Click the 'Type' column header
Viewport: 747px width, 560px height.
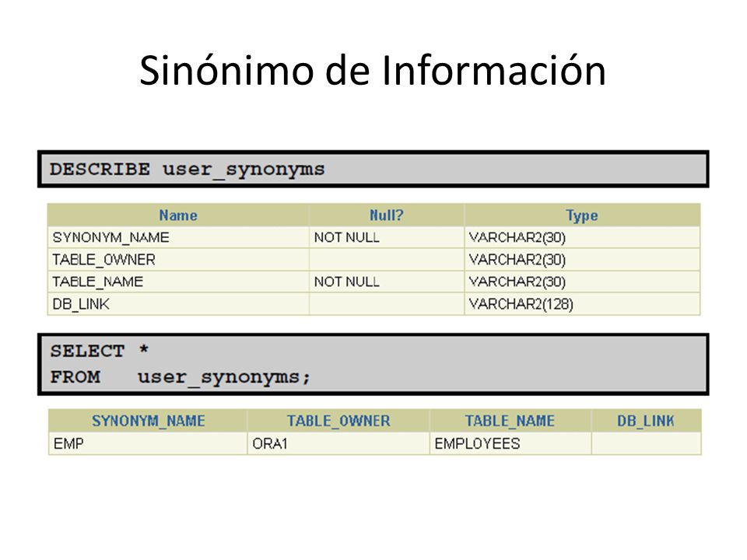point(582,215)
